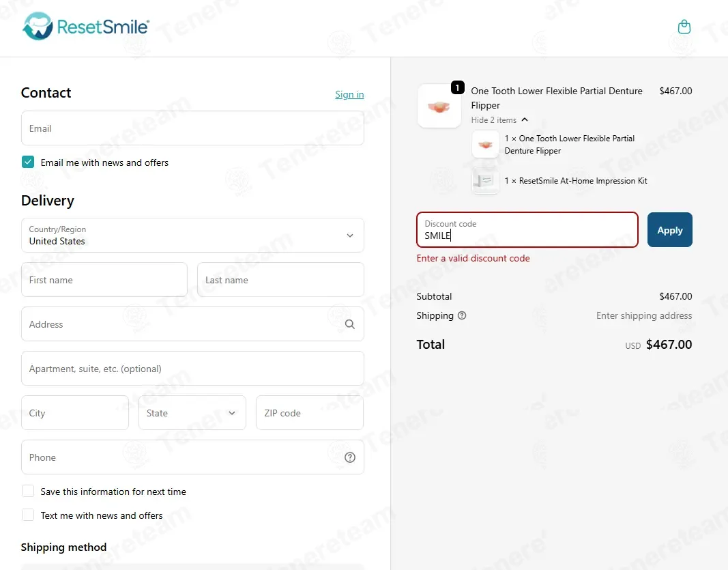Screen dimensions: 728x570
Task: Click the quantity badge on product thumbnail
Action: click(x=457, y=87)
